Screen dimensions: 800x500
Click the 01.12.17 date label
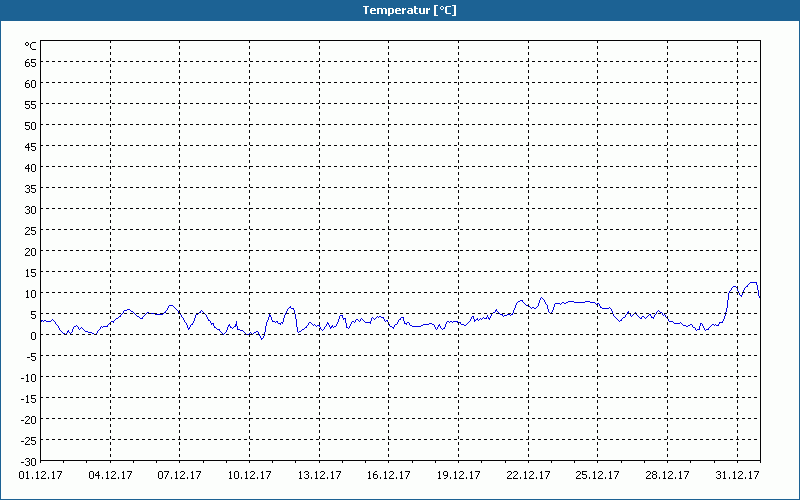[x=40, y=476]
